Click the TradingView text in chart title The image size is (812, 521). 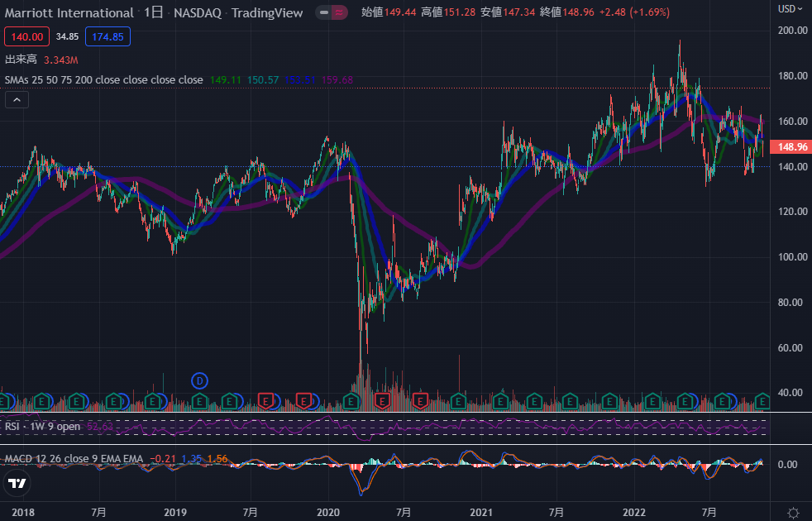(267, 13)
